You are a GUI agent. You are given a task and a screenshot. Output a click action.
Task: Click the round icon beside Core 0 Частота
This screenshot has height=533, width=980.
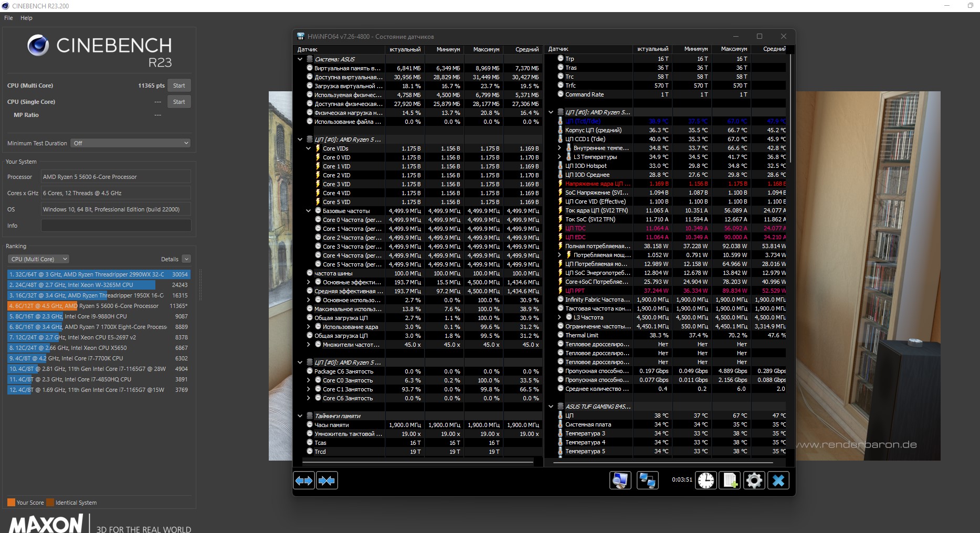318,220
